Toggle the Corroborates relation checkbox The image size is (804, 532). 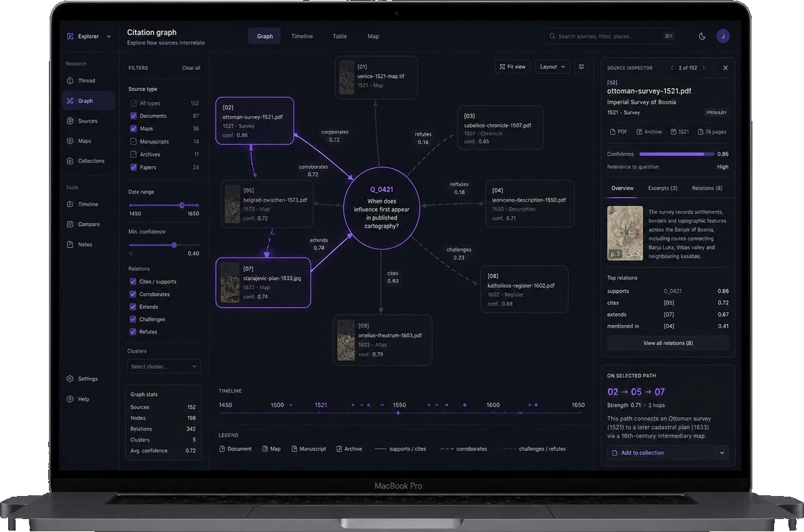pyautogui.click(x=133, y=294)
